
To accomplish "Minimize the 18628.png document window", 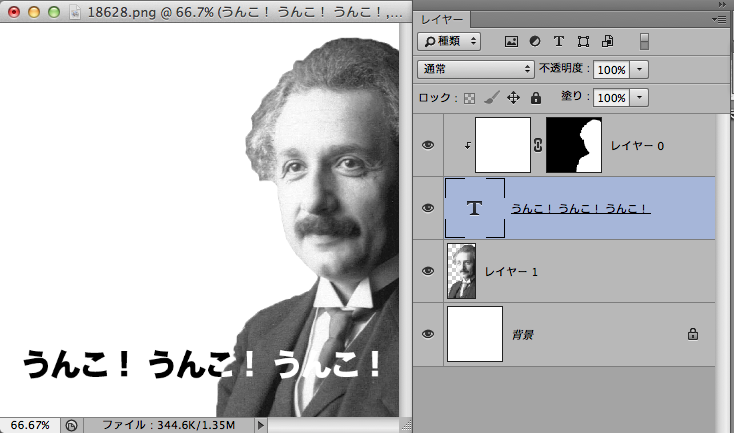I will 34,12.
